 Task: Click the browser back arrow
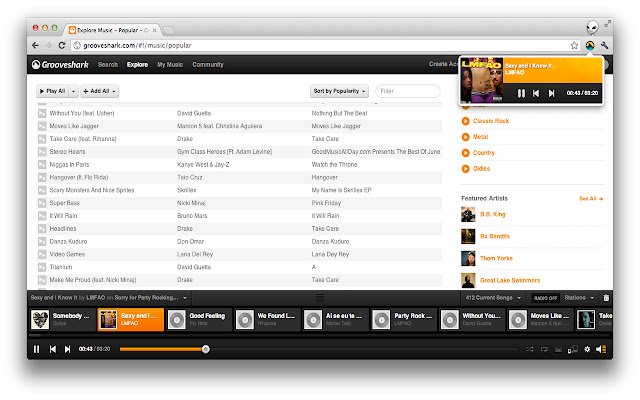pos(36,45)
